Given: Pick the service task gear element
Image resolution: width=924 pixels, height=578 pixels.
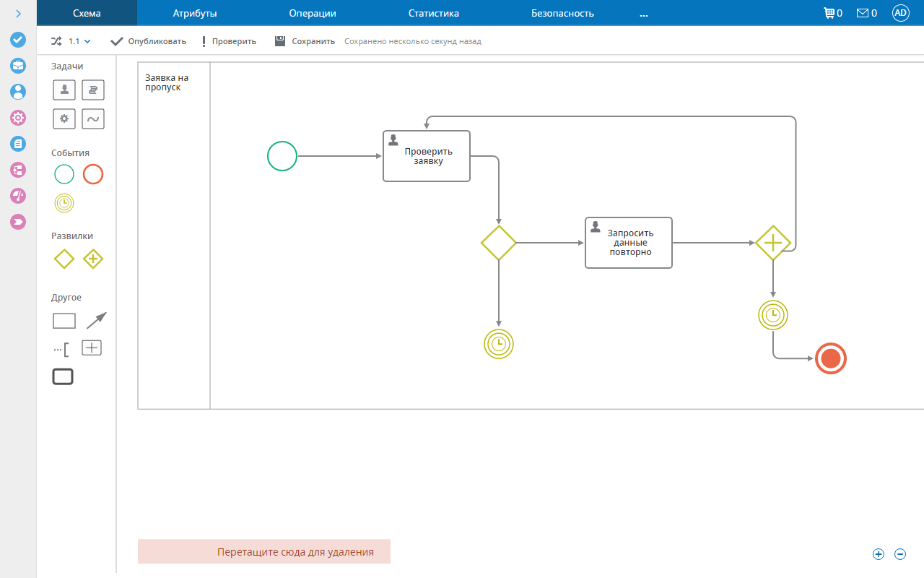Looking at the screenshot, I should pyautogui.click(x=64, y=118).
